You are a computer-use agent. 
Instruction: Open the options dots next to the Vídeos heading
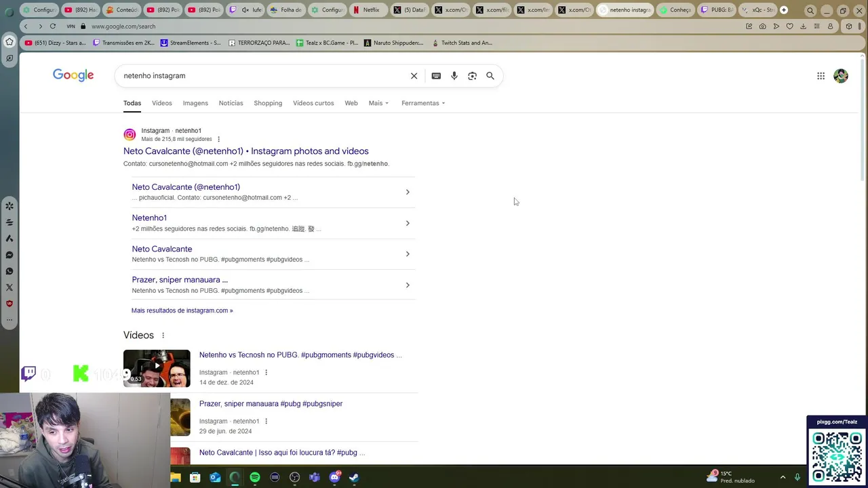click(163, 335)
